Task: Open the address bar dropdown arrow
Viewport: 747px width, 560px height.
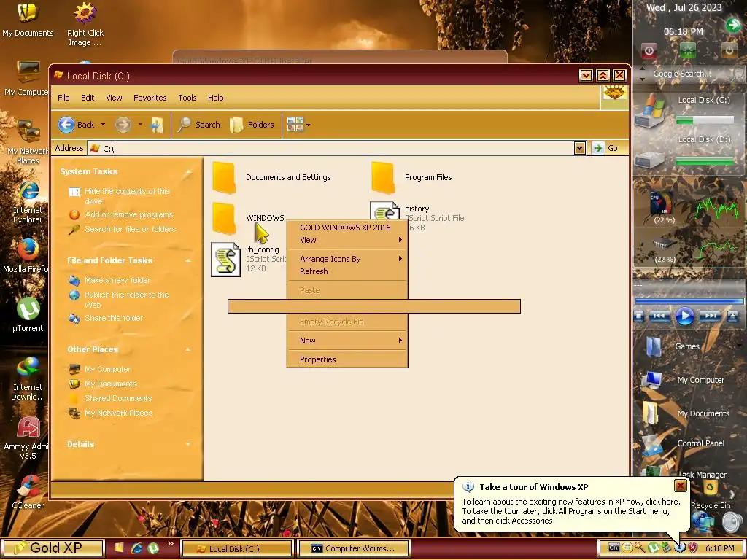Action: tap(579, 148)
